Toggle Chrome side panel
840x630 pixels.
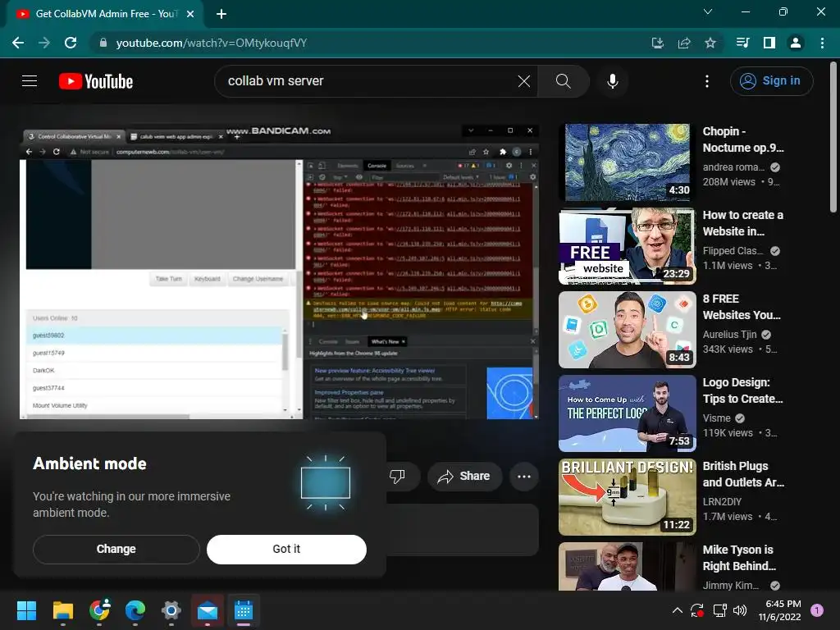(769, 43)
